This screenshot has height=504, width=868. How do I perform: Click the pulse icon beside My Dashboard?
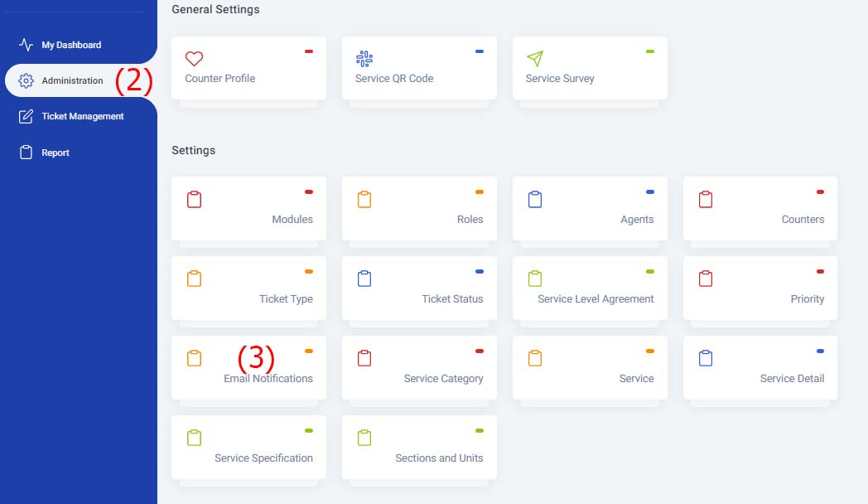click(26, 44)
